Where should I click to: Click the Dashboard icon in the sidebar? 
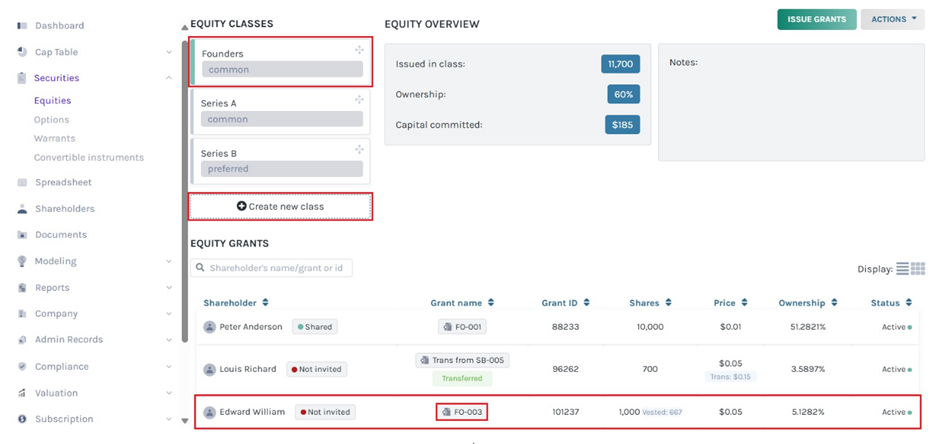[x=22, y=26]
